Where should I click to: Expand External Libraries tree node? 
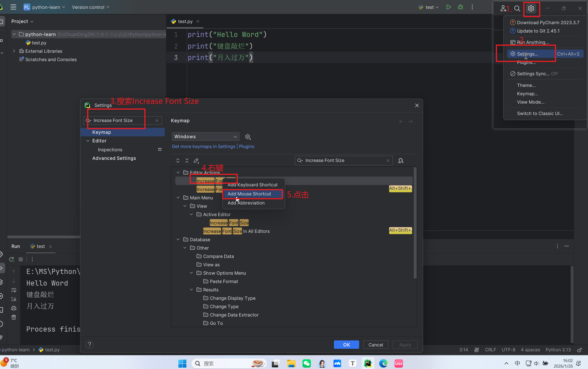click(14, 51)
